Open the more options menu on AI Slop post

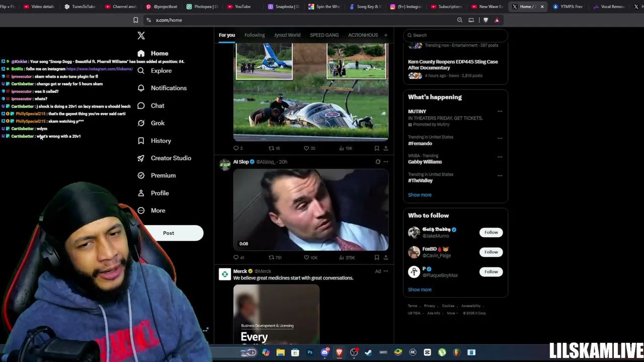coord(386,162)
